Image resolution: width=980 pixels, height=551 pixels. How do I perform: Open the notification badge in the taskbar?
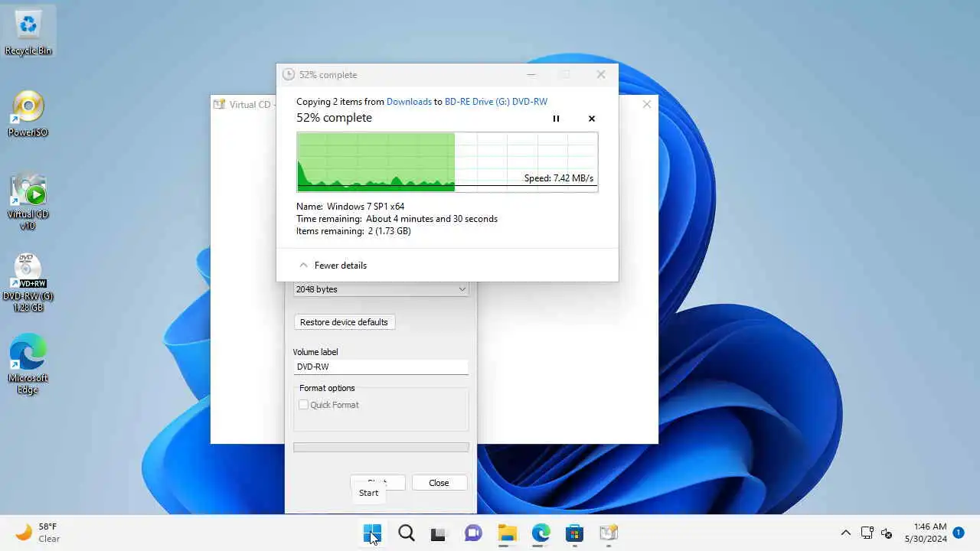958,533
